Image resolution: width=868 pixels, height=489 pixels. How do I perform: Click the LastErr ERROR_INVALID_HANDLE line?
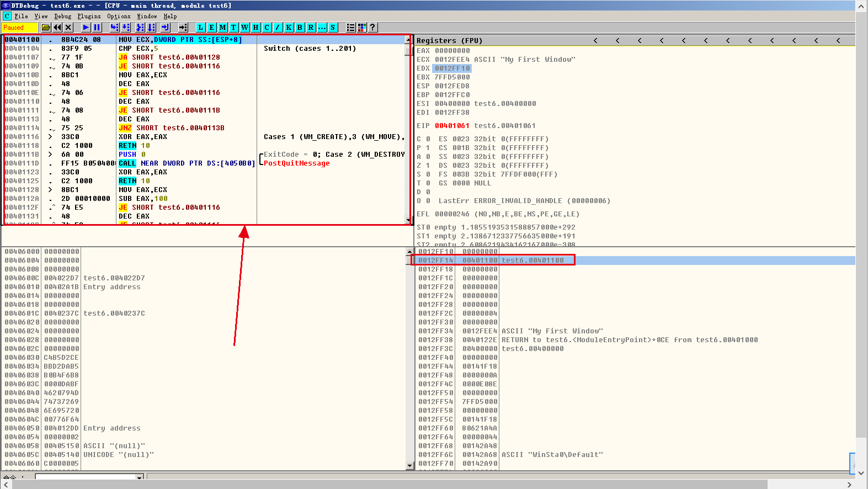pos(524,201)
